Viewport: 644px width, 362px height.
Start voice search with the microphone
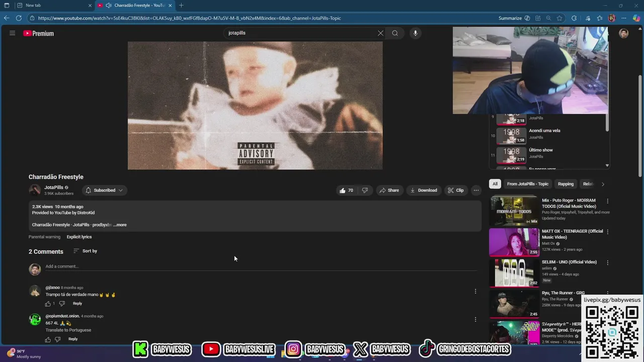[415, 33]
